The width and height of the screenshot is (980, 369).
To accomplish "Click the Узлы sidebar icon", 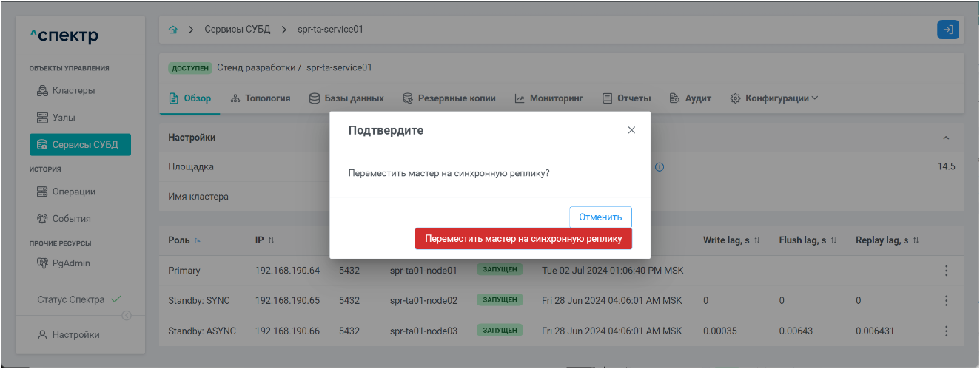I will [x=42, y=118].
